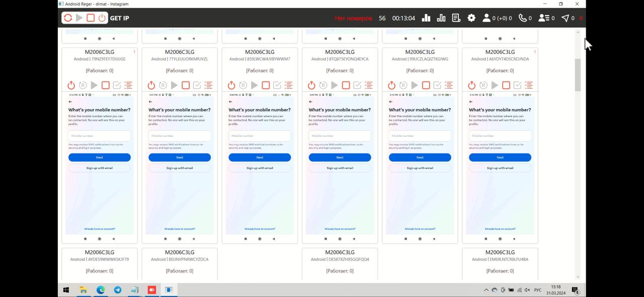Click the red refresh icon in the top toolbar

pyautogui.click(x=67, y=18)
